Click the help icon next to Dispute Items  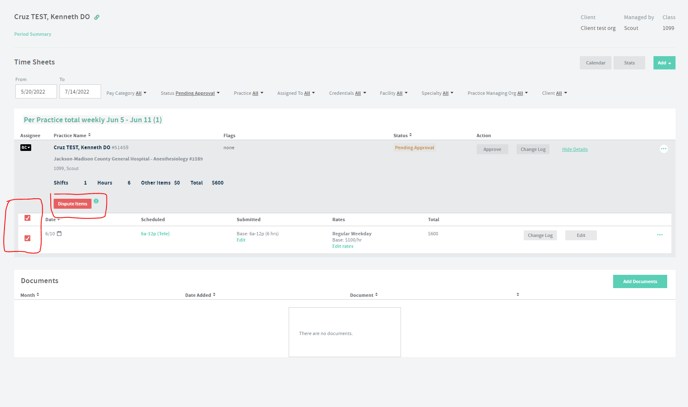96,202
